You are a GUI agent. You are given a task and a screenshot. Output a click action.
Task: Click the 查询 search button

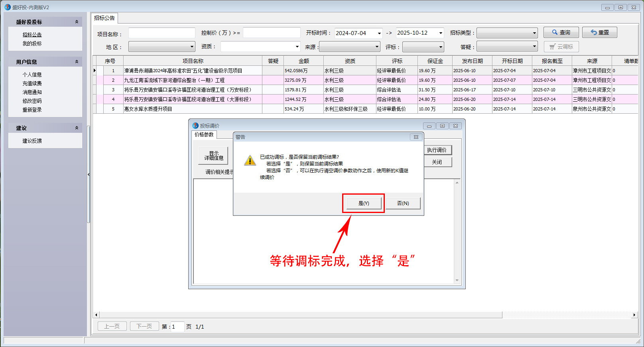561,32
